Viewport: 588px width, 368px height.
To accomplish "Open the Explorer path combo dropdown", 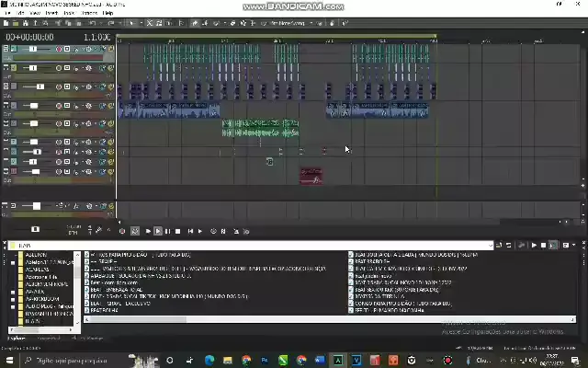I will click(x=490, y=246).
